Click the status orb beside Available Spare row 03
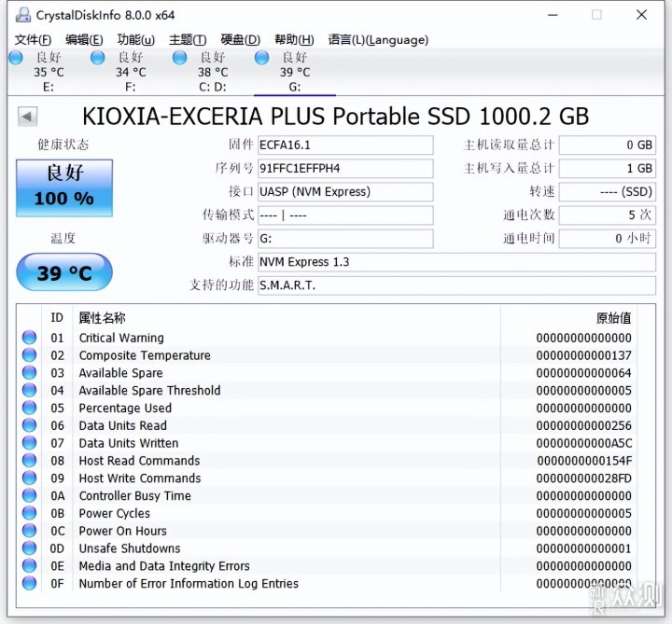 30,372
